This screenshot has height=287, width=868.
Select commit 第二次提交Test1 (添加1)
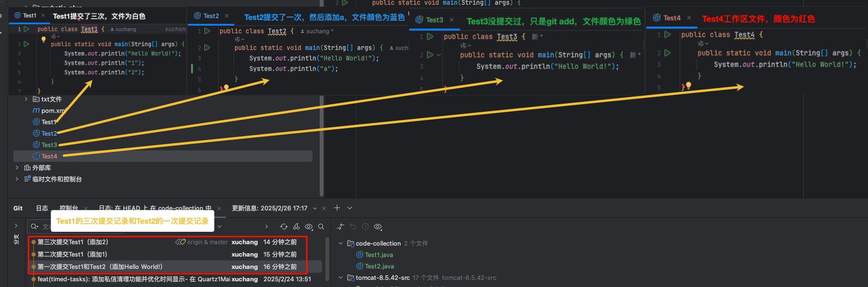(72, 254)
